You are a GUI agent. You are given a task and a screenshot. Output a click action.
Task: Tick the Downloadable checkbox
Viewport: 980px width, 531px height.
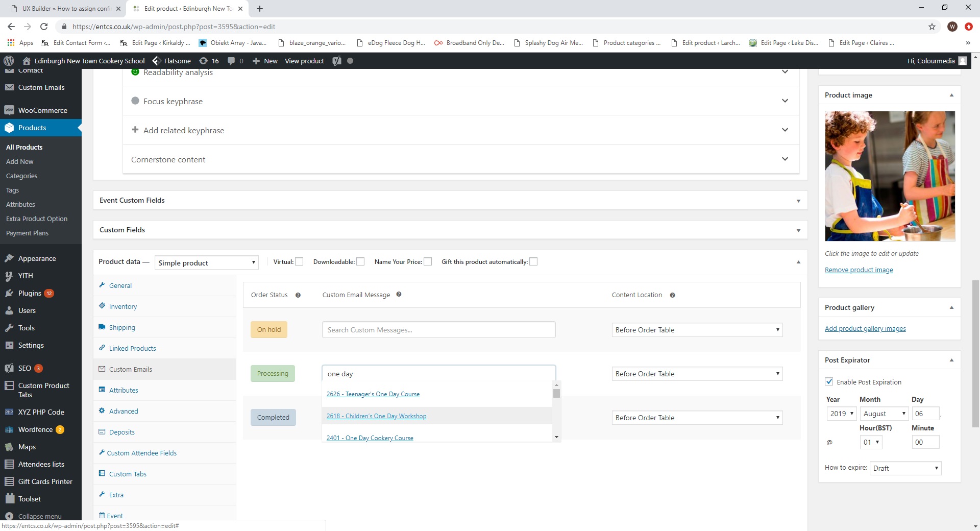pos(360,262)
